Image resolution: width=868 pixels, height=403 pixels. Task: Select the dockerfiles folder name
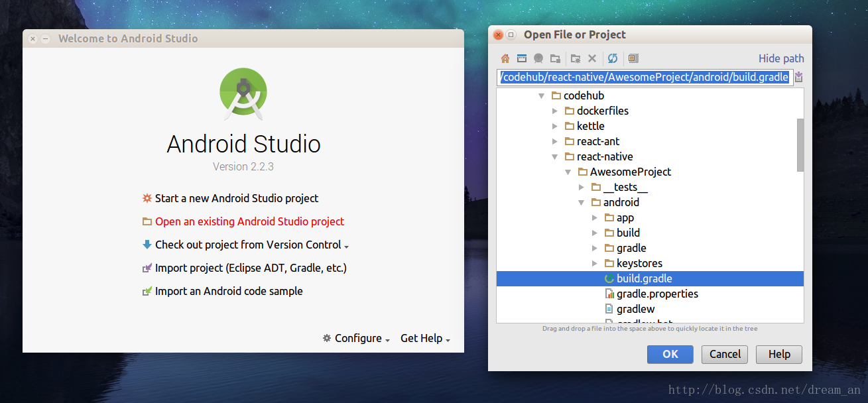tap(603, 111)
